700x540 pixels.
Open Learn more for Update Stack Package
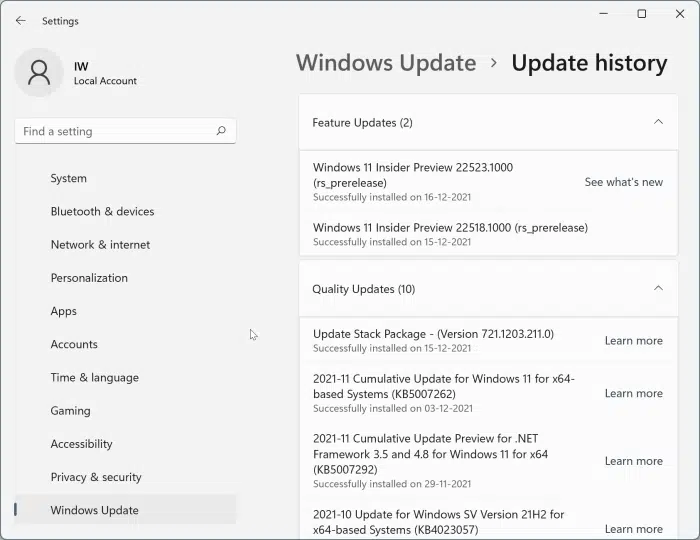pos(633,341)
